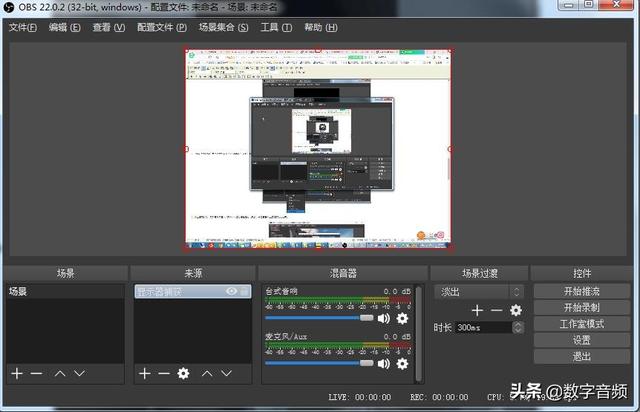Click the 来源 panel header

point(193,273)
